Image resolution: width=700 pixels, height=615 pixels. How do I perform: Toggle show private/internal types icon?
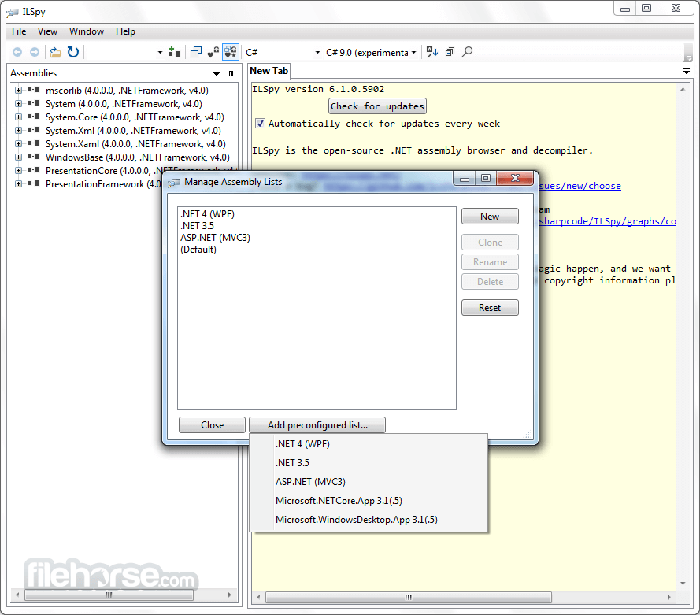(213, 52)
